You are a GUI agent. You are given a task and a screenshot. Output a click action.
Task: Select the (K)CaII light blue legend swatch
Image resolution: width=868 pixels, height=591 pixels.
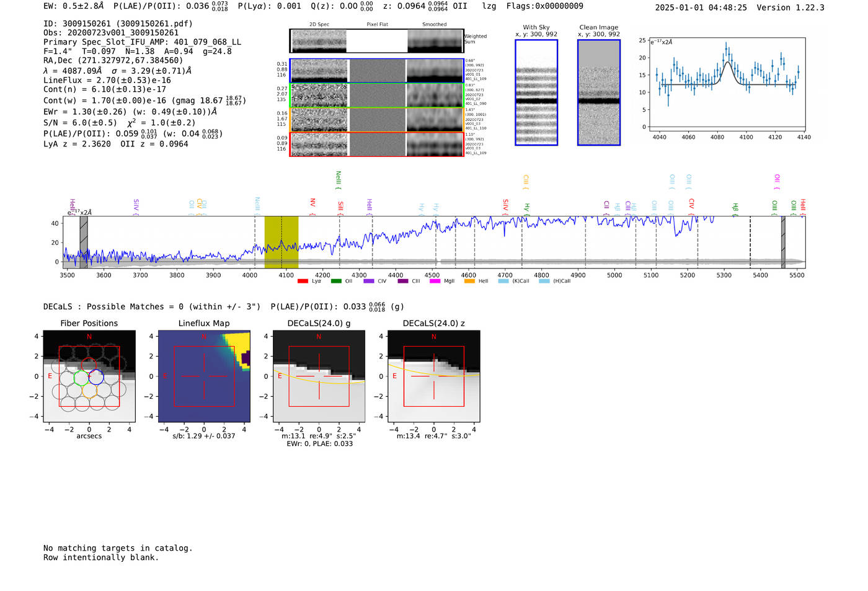coord(503,281)
